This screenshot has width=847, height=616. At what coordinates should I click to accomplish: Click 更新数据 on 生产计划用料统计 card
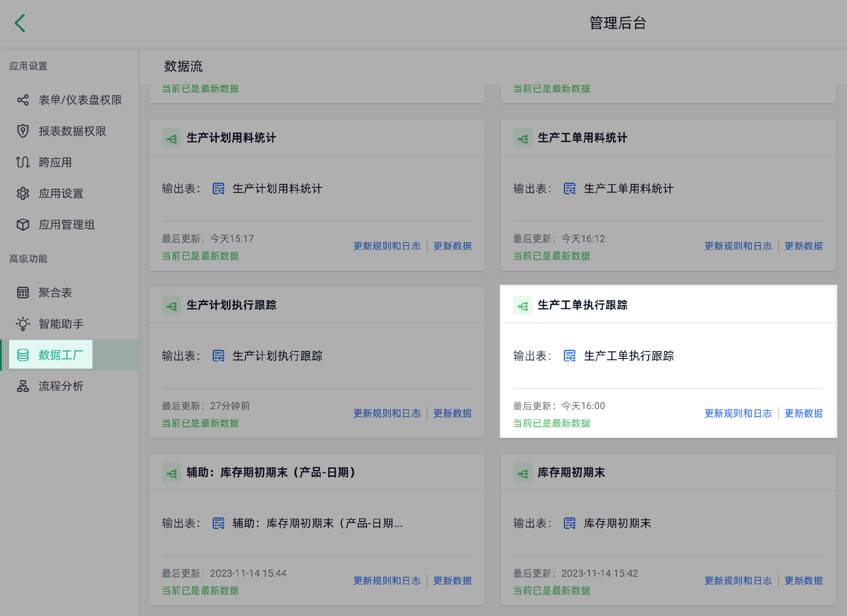[x=452, y=246]
